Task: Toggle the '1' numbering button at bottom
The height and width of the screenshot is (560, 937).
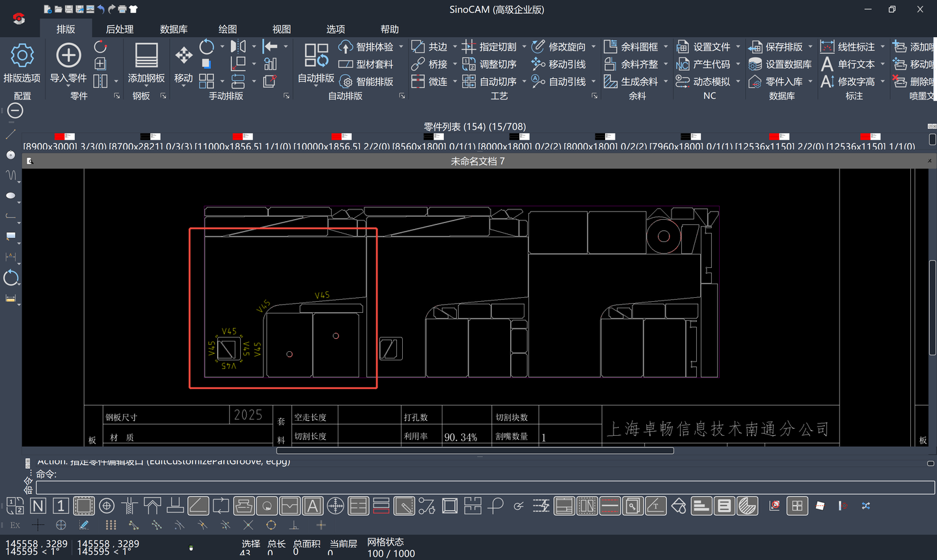Action: (61, 506)
